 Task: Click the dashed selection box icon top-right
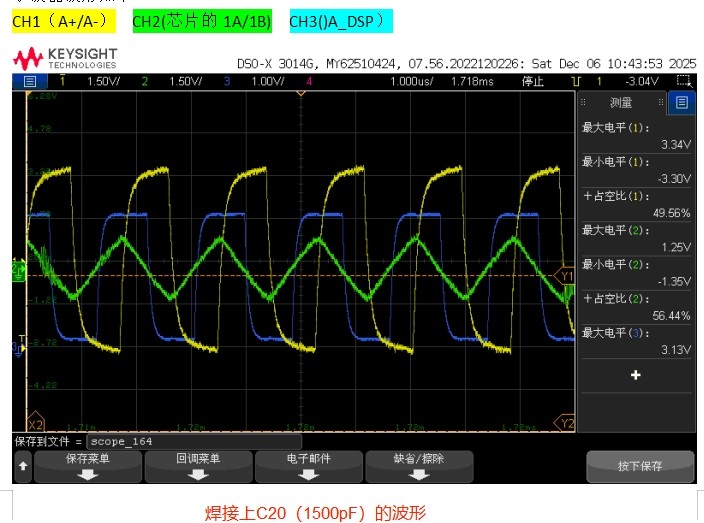click(684, 81)
